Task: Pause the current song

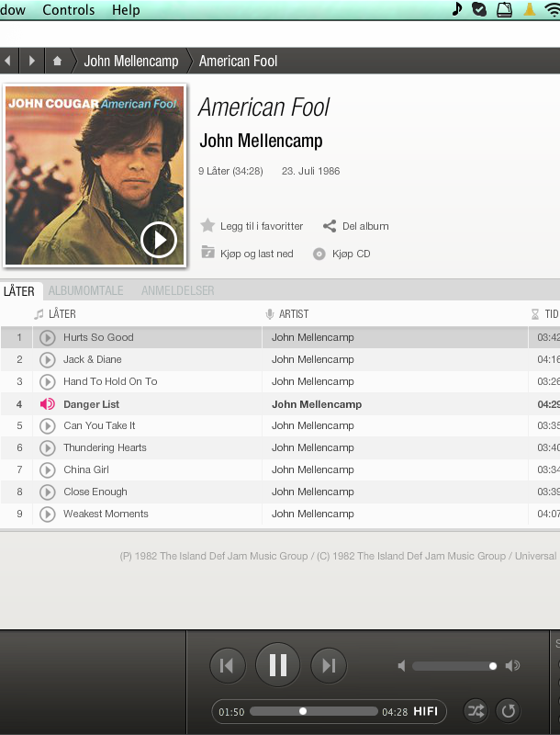Action: pyautogui.click(x=277, y=665)
